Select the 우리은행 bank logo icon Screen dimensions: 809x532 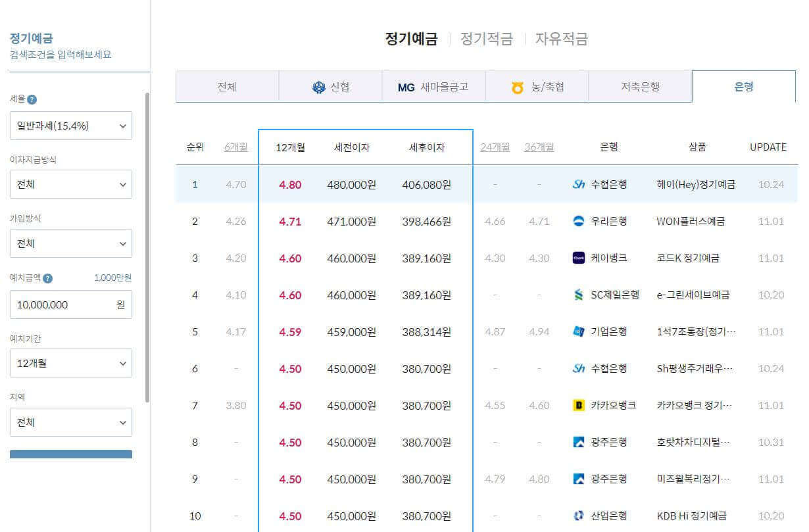(577, 221)
